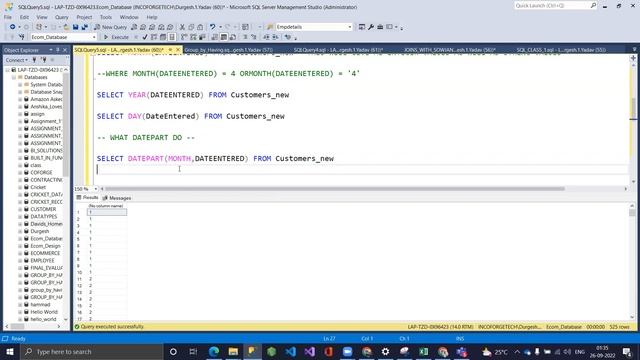
Task: Open Zoom from the taskbar
Action: (347, 351)
